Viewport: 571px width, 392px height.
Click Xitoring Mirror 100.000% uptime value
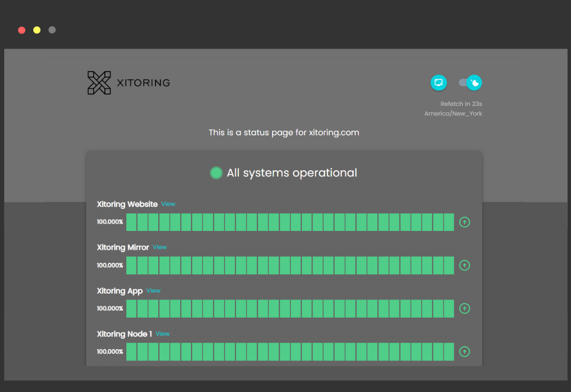click(x=110, y=265)
